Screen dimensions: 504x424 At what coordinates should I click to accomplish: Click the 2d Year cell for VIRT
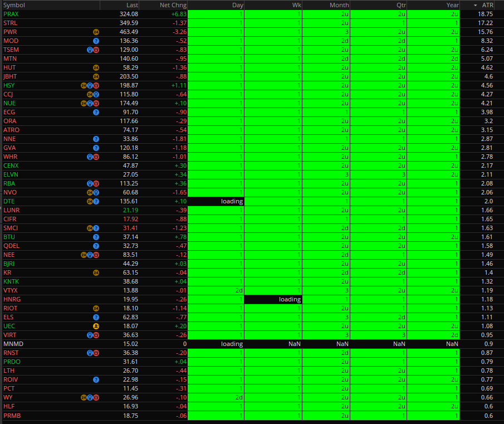433,335
